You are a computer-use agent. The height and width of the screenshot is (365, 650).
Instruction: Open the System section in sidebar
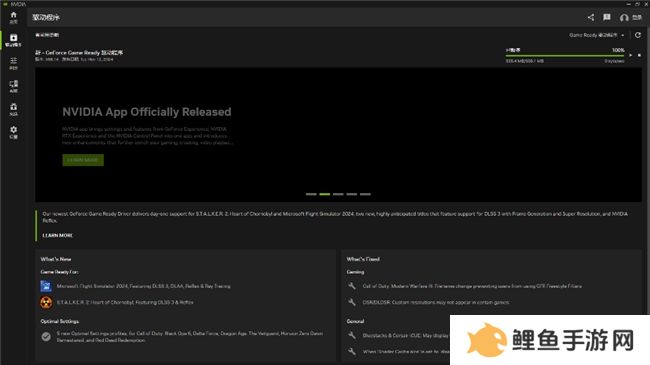(13, 86)
